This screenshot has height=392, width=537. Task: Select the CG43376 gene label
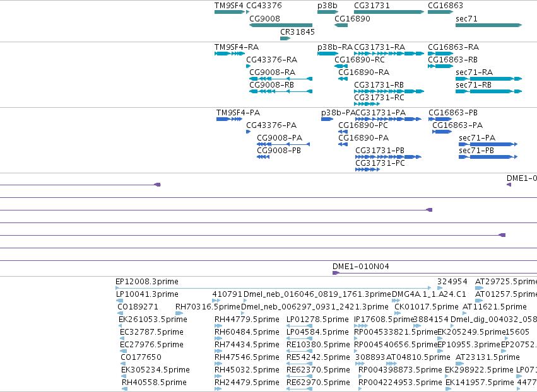tap(264, 6)
